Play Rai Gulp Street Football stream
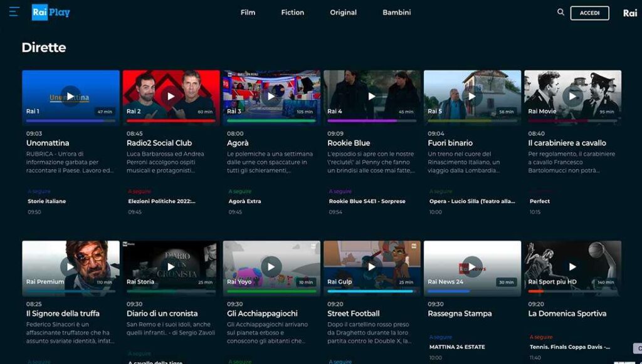The image size is (642, 364). pos(372,267)
